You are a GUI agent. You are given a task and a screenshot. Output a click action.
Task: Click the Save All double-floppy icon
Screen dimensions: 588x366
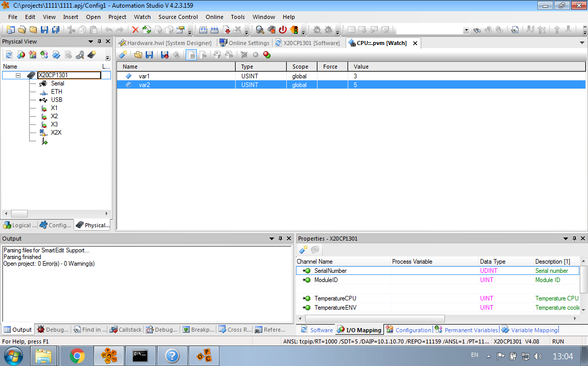point(56,30)
